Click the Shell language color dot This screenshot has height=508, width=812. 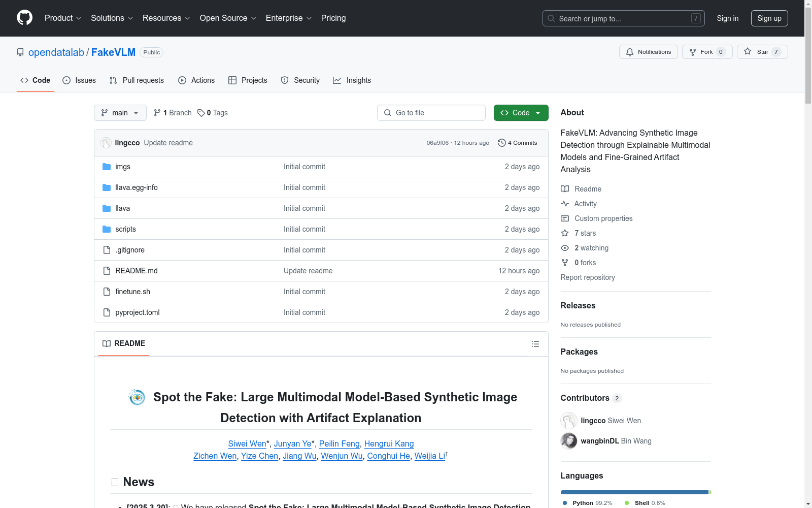click(627, 503)
